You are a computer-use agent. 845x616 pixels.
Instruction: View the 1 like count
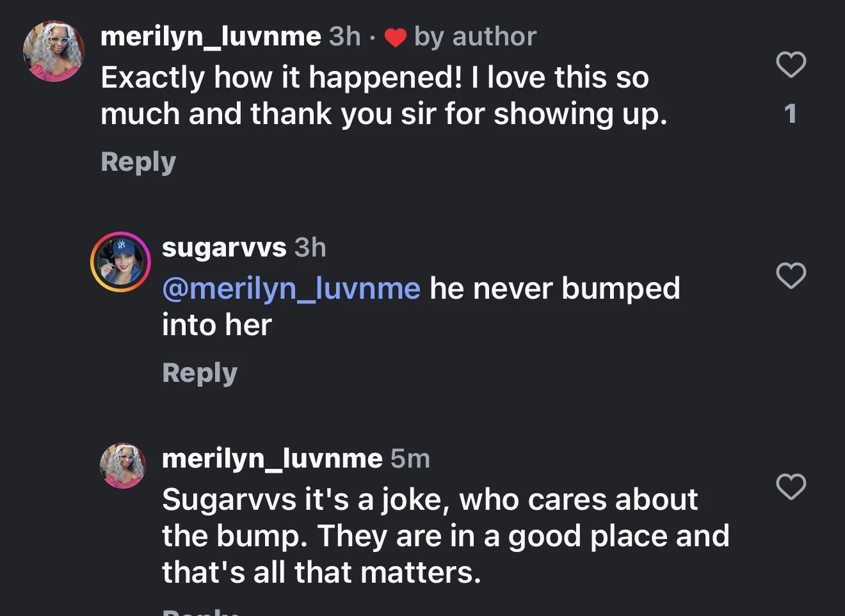791,114
